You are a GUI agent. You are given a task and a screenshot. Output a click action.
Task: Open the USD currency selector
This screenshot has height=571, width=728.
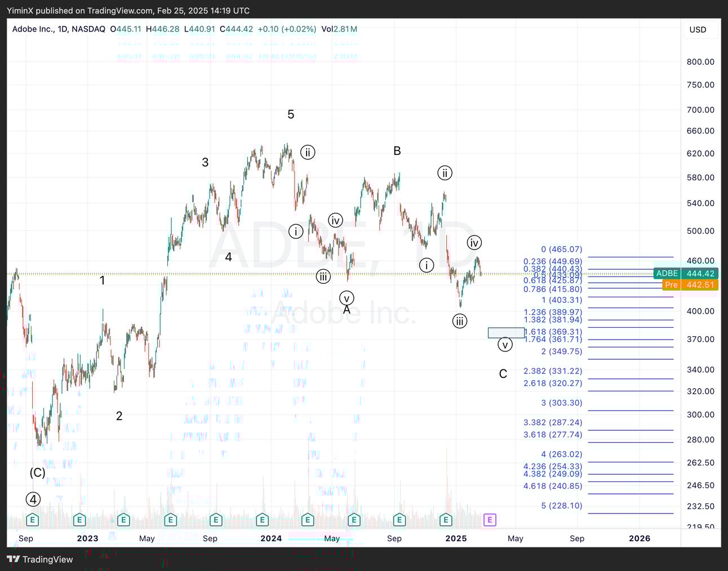pos(698,29)
